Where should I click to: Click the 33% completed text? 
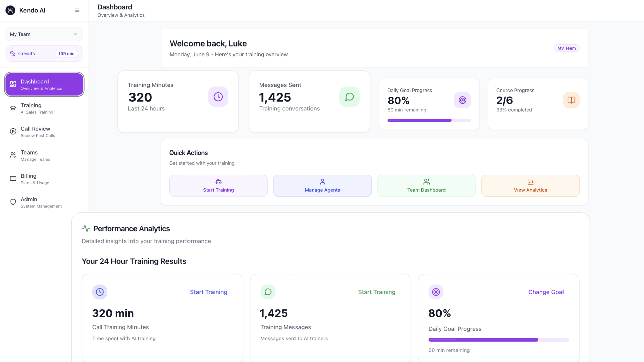pos(514,110)
